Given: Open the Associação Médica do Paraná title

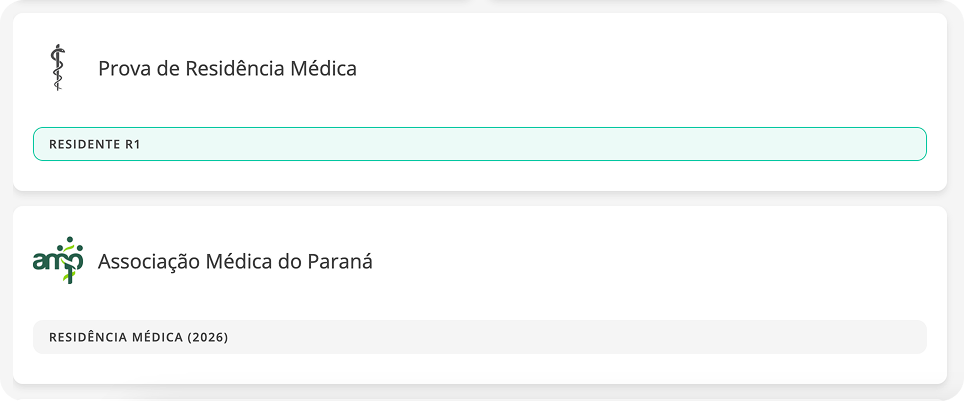Looking at the screenshot, I should [x=235, y=262].
